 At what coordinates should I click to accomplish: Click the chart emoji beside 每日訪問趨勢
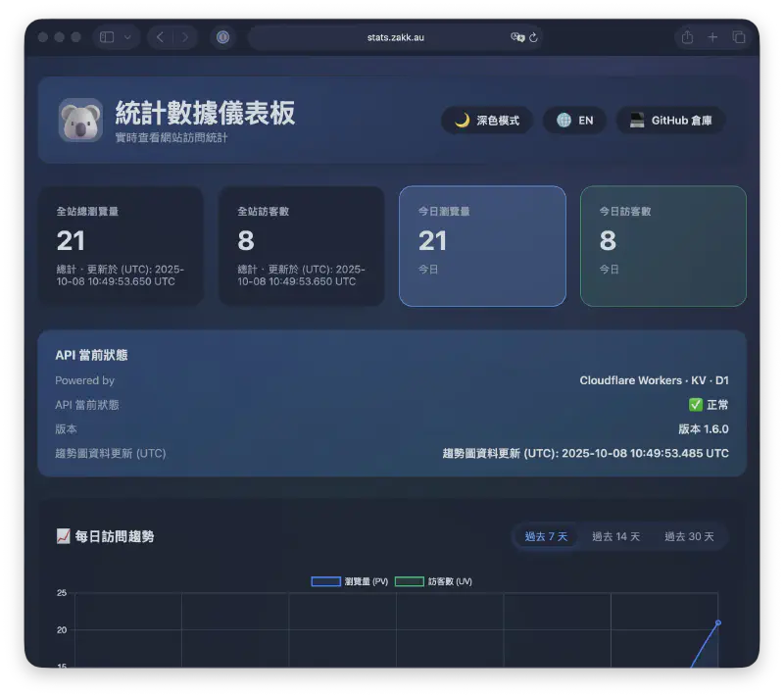(62, 536)
